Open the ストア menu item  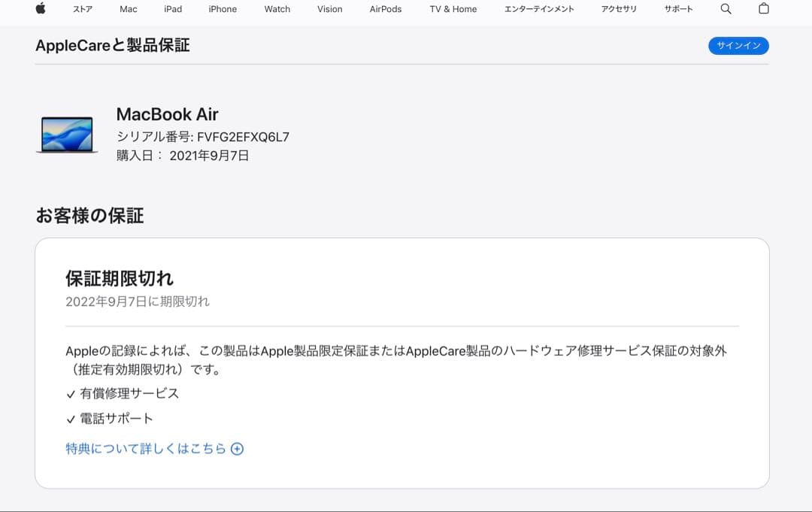pos(81,9)
